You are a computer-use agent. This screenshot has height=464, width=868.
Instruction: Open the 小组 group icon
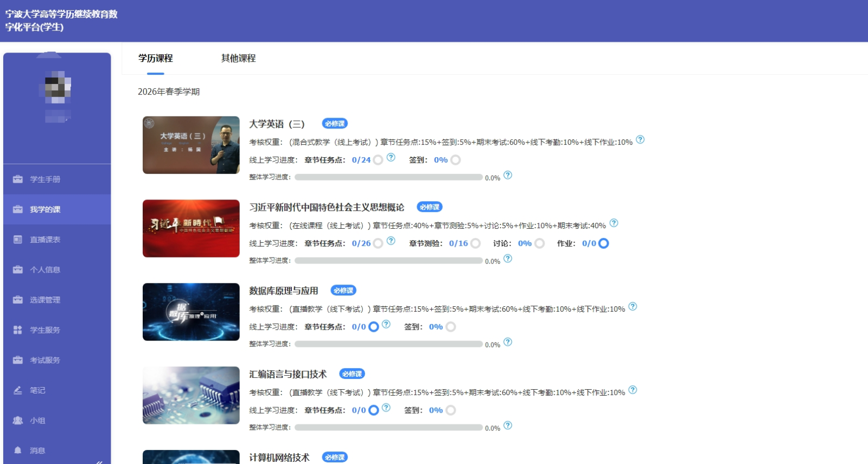click(x=18, y=420)
